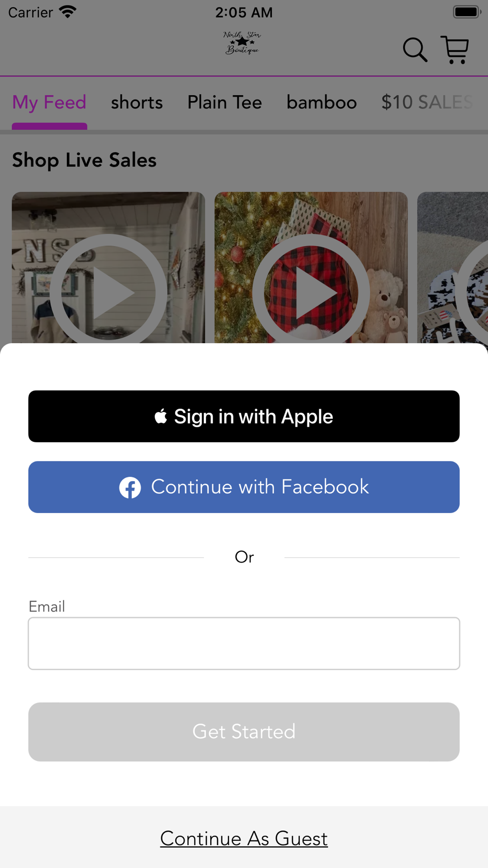This screenshot has height=868, width=488.
Task: Tap the North Star Boutique logo
Action: point(242,43)
